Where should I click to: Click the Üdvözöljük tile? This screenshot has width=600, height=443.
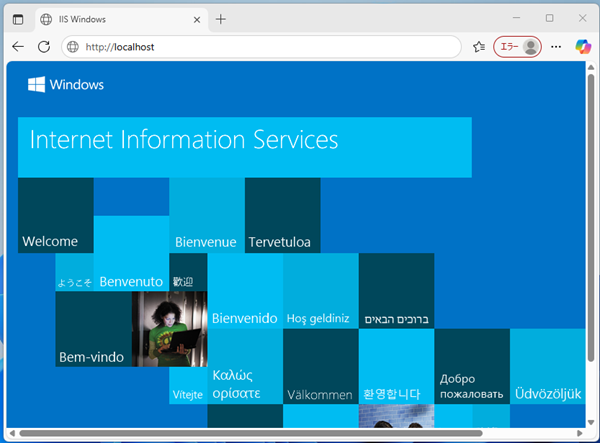pyautogui.click(x=548, y=366)
